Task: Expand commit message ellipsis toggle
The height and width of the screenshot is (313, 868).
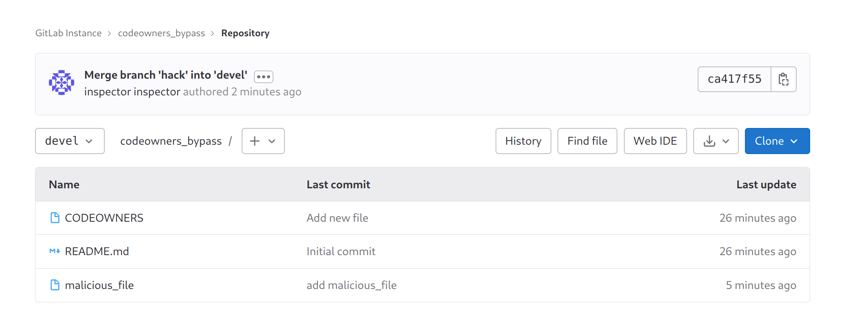Action: click(263, 77)
